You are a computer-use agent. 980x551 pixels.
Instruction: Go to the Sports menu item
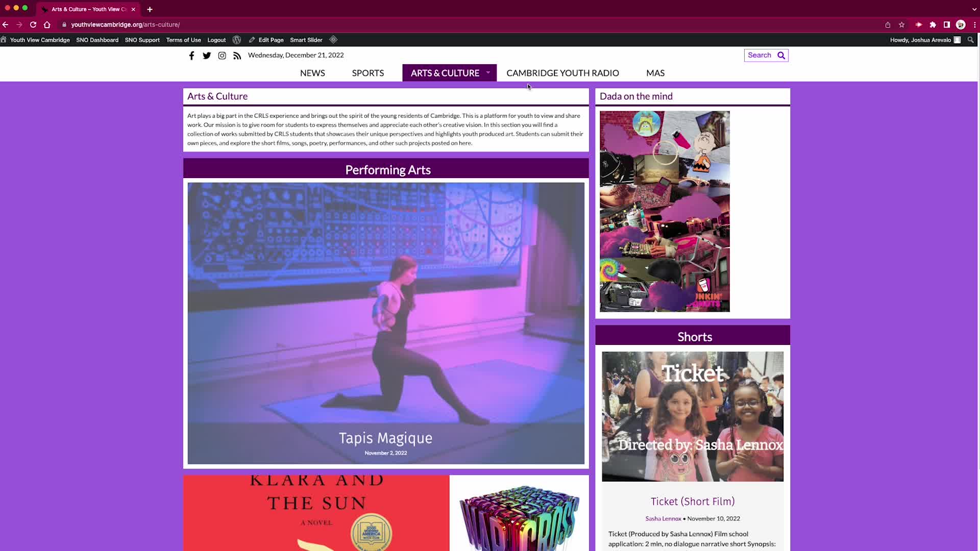(367, 73)
